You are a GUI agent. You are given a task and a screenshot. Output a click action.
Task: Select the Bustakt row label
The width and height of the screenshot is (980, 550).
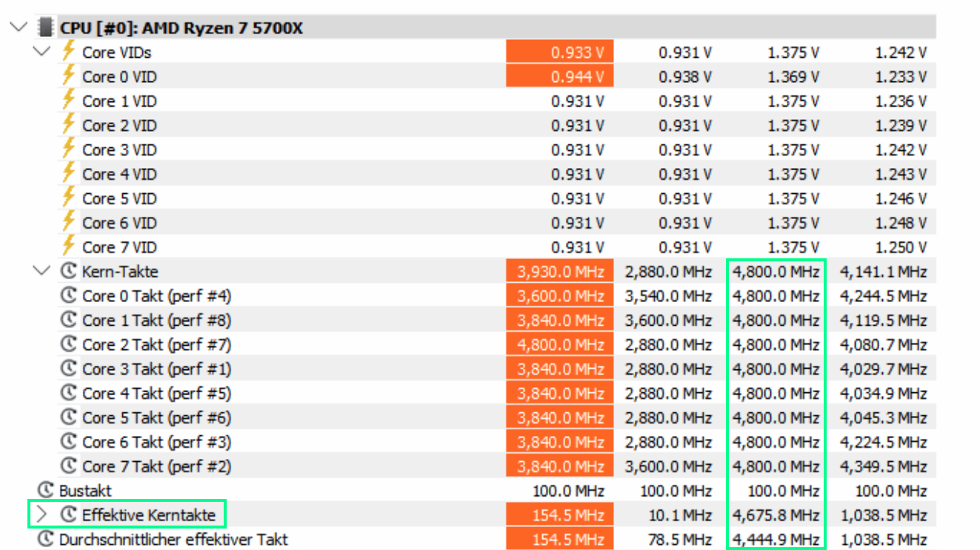click(x=85, y=491)
